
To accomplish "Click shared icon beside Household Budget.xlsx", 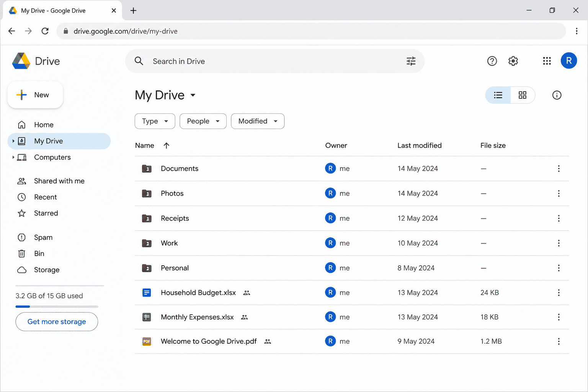I will coord(247,293).
